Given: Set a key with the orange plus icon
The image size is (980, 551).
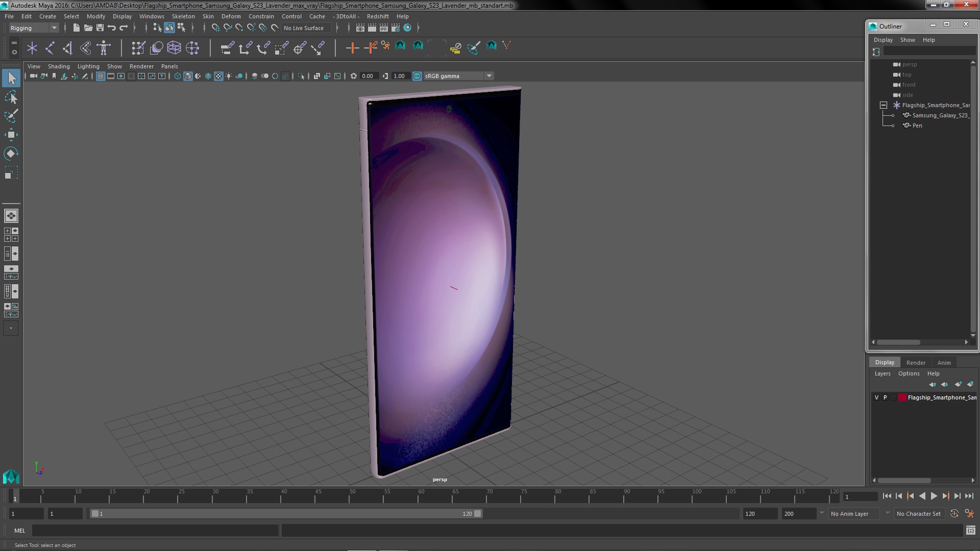Looking at the screenshot, I should click(352, 48).
